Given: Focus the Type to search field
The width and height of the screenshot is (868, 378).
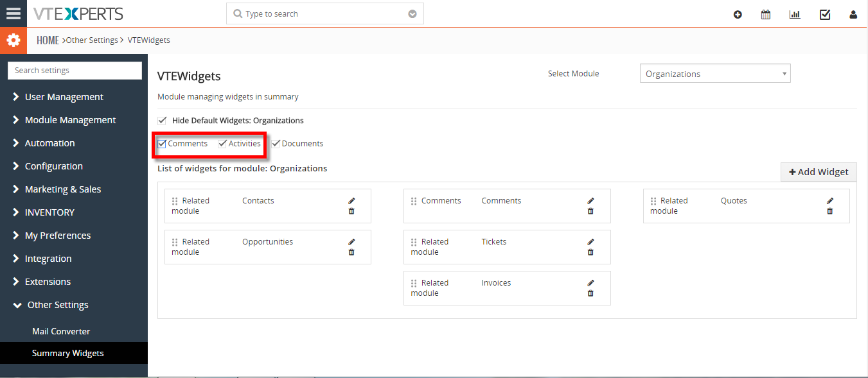Looking at the screenshot, I should (x=324, y=13).
